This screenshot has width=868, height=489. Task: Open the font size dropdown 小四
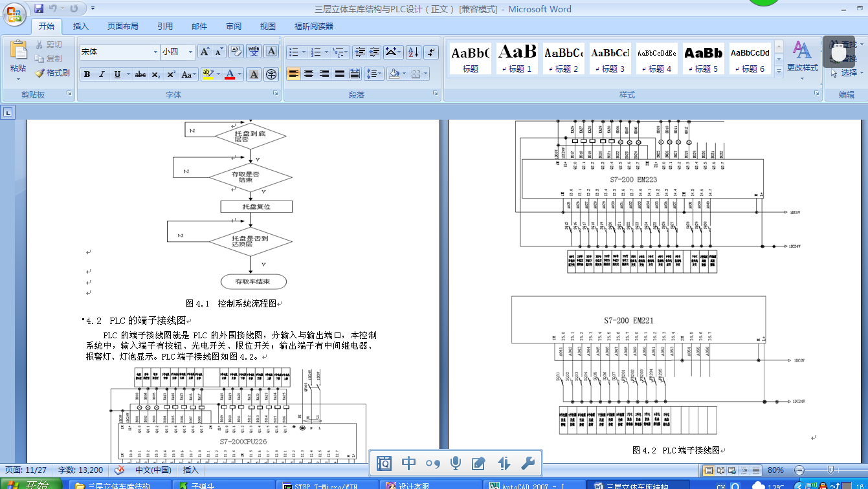pos(190,52)
